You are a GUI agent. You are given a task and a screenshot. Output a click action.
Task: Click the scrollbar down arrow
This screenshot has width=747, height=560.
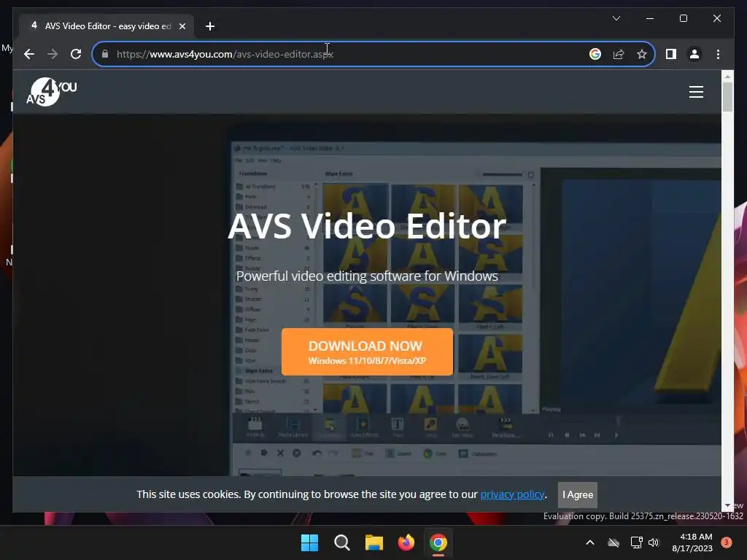[727, 506]
